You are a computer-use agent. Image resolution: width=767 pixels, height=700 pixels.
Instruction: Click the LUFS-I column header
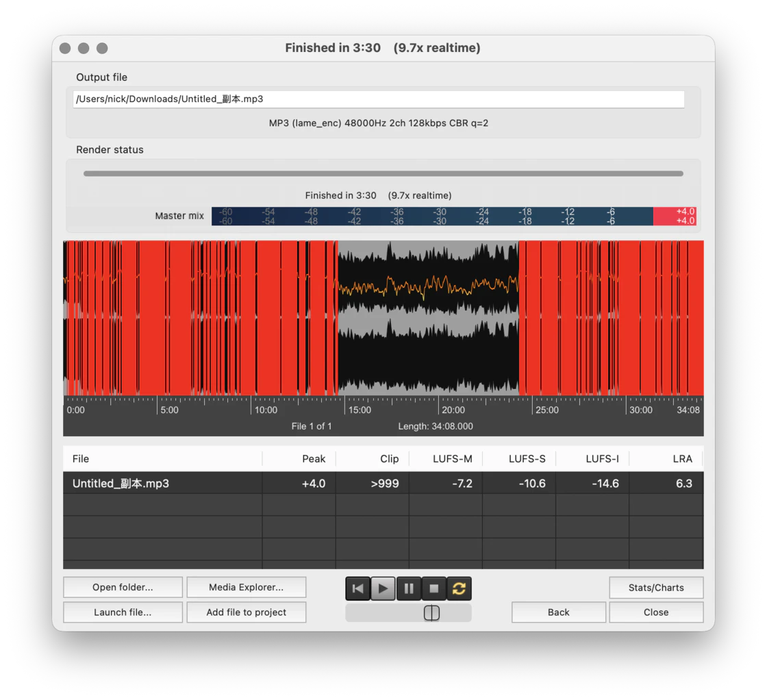point(602,458)
